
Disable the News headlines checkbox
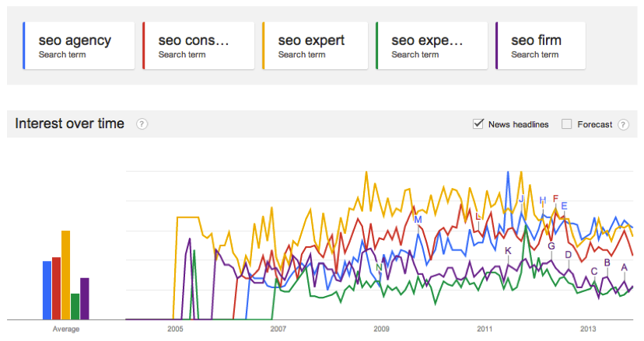coord(478,124)
